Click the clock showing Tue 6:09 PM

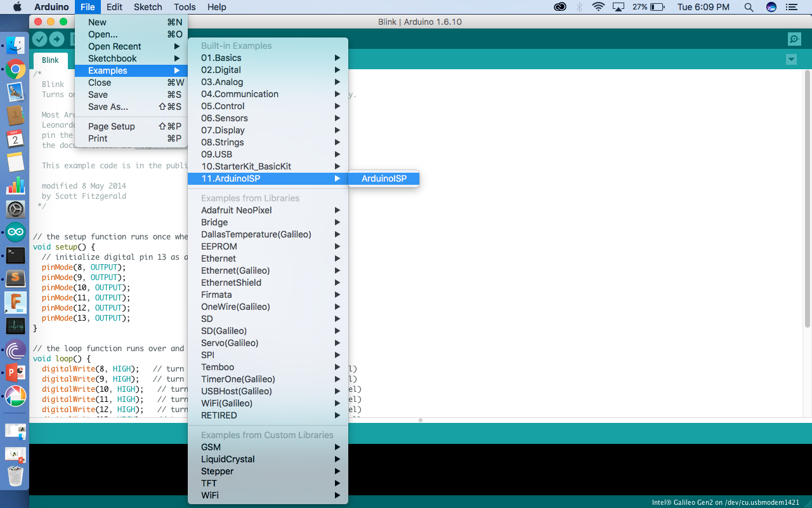pos(704,7)
